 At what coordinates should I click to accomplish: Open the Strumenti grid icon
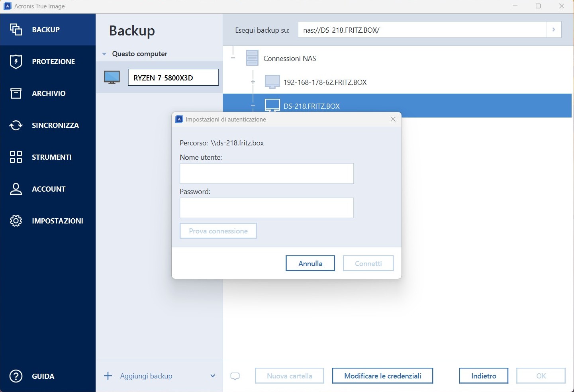(x=16, y=157)
